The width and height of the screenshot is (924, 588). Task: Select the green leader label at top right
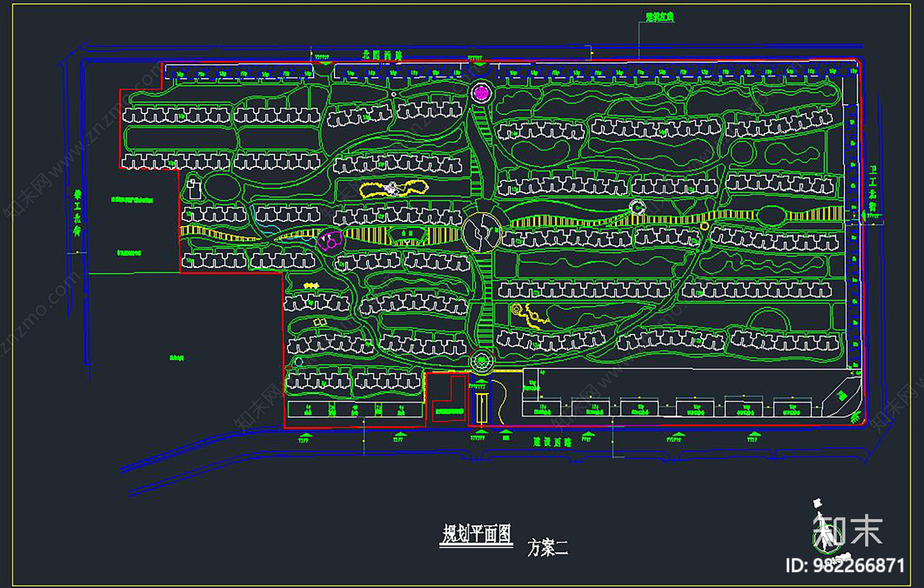[x=660, y=17]
